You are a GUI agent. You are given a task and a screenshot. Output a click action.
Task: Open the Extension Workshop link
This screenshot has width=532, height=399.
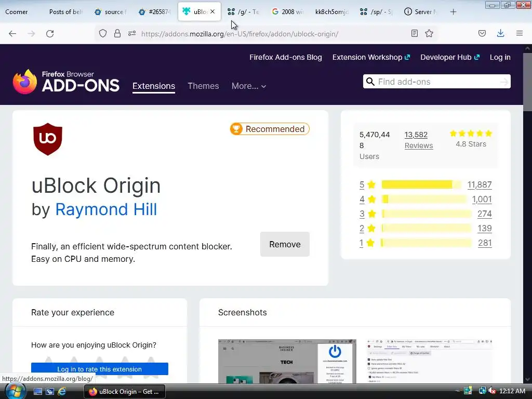(x=371, y=57)
